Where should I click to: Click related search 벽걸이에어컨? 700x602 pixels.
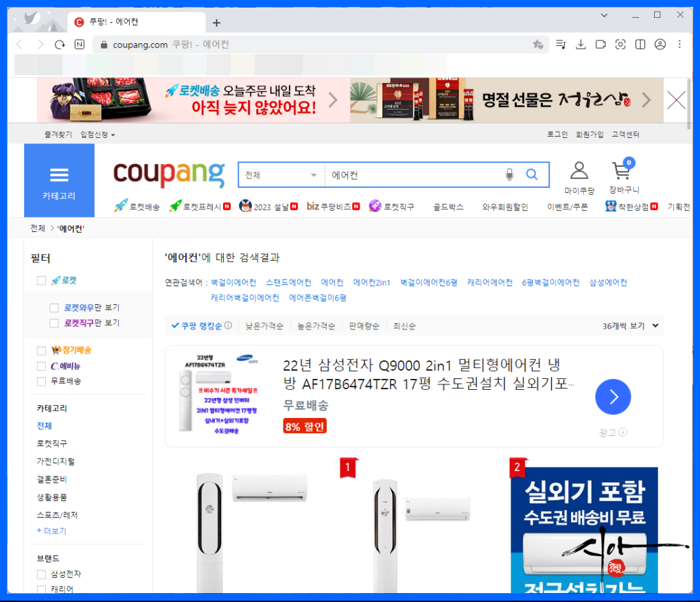click(233, 282)
